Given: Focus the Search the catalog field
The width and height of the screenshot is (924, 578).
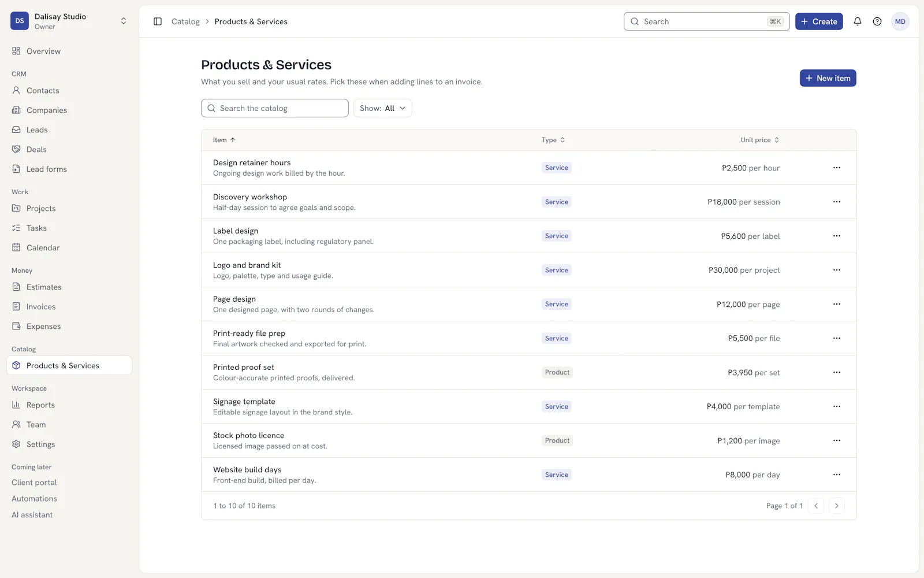Looking at the screenshot, I should click(275, 108).
